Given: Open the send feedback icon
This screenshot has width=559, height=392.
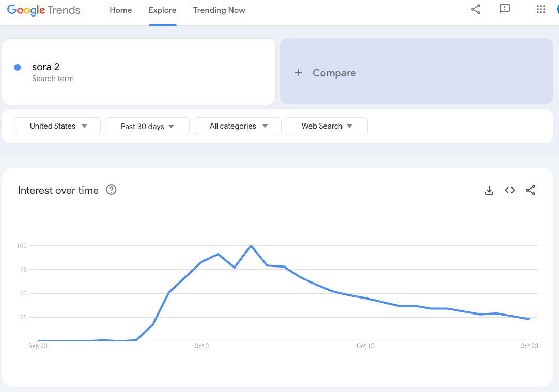Looking at the screenshot, I should point(505,9).
